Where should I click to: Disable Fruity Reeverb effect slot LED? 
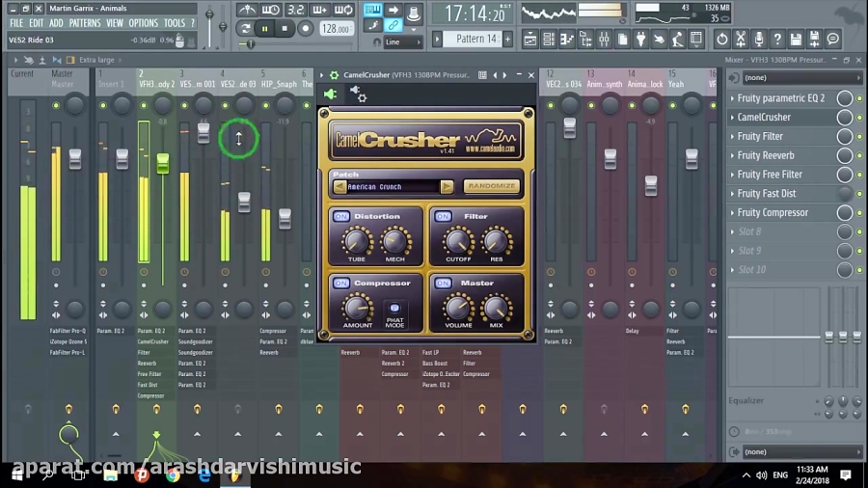click(x=859, y=155)
